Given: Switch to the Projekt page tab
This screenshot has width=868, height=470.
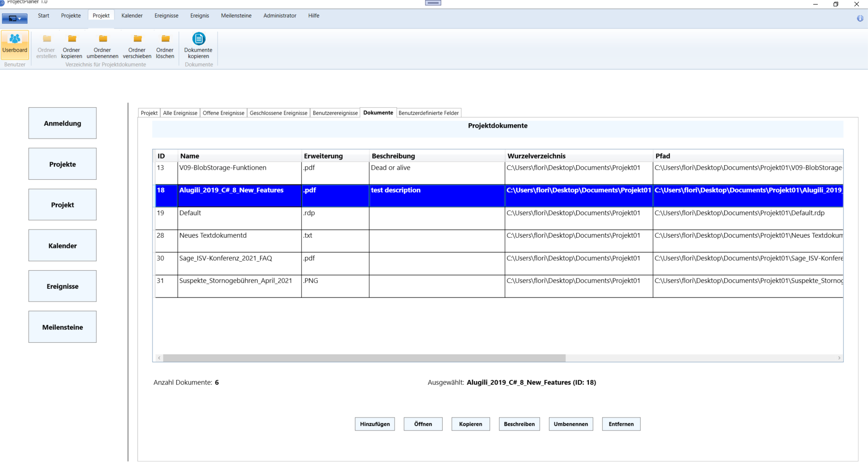Looking at the screenshot, I should click(149, 113).
